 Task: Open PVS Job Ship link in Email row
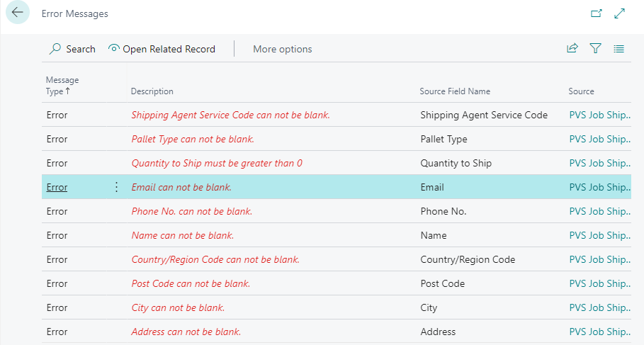coord(599,187)
